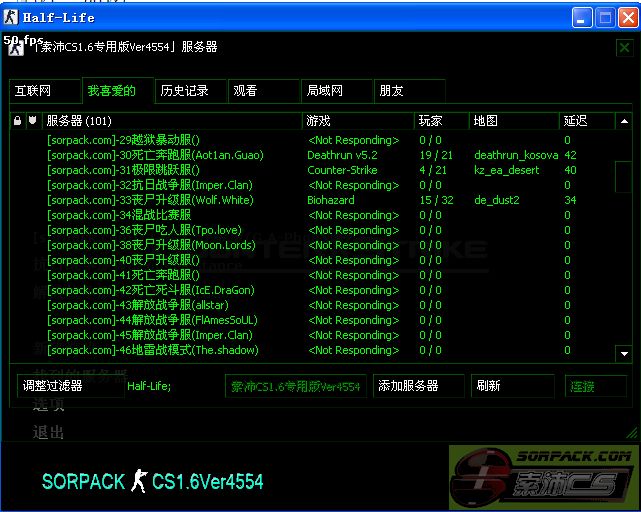Close the server browser dialog with X

coord(624,47)
